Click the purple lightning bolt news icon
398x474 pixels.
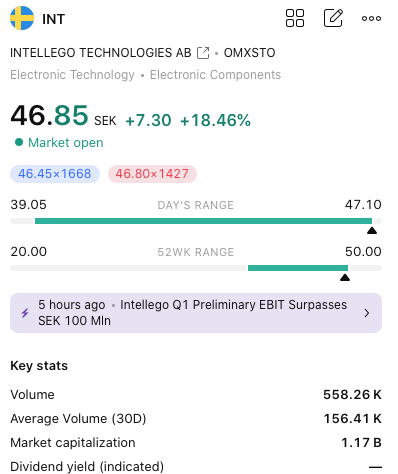click(x=25, y=313)
